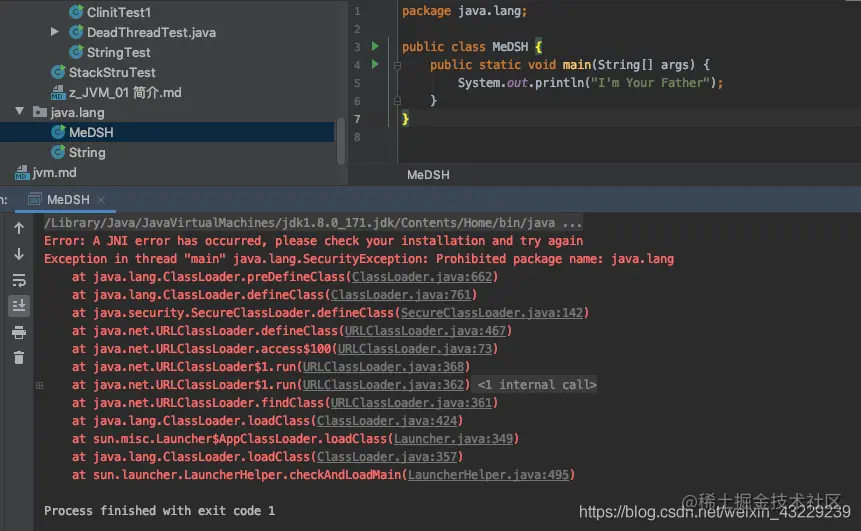This screenshot has height=531, width=861.
Task: Run the MeDSH class from the gutter arrow
Action: pos(375,46)
